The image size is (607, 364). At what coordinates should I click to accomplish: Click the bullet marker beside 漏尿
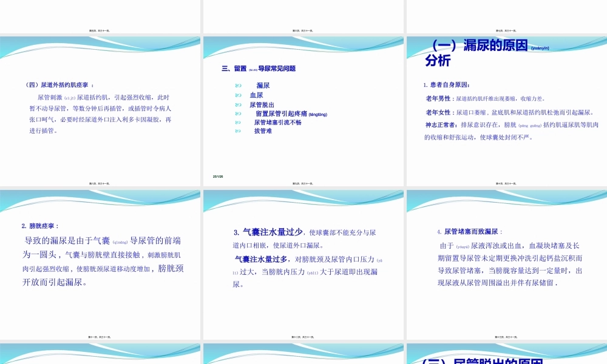[237, 86]
